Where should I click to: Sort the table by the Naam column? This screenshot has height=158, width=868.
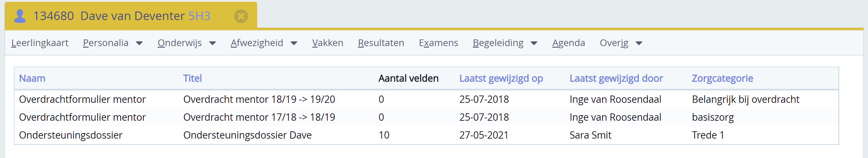pos(32,78)
